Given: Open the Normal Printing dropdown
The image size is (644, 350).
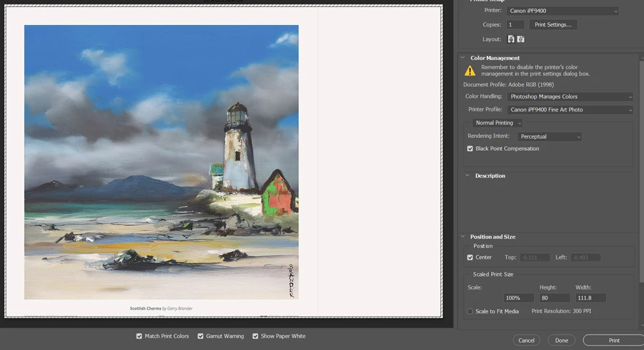Looking at the screenshot, I should tap(497, 123).
